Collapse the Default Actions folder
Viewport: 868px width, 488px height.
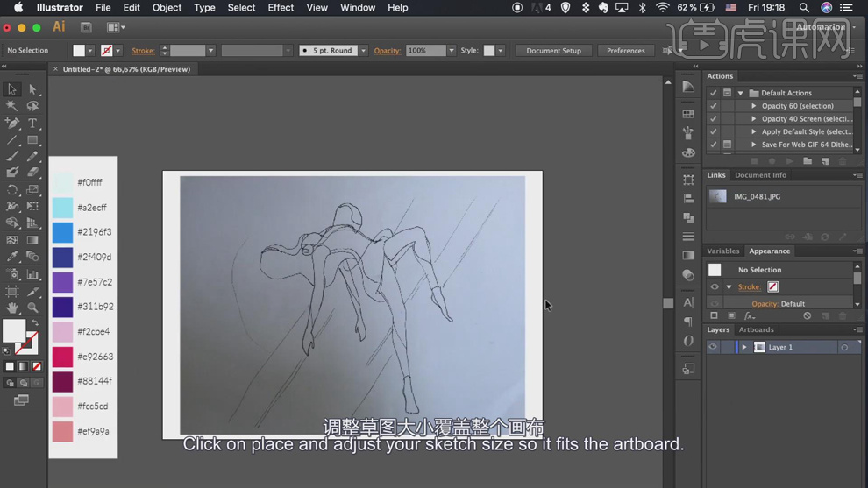click(x=741, y=93)
